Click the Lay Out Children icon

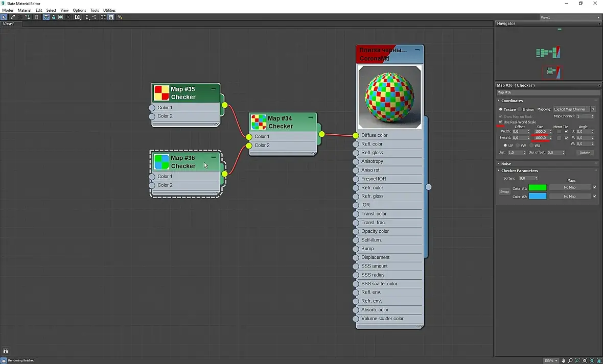[94, 17]
